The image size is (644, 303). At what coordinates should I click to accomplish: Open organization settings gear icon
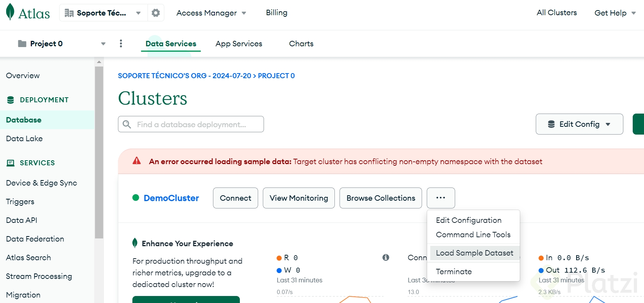click(156, 13)
